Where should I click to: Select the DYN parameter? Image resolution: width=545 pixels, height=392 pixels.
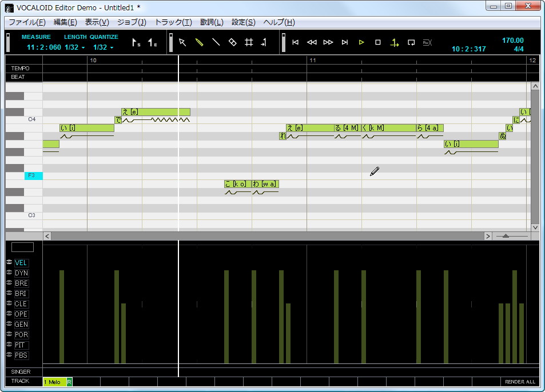click(21, 273)
